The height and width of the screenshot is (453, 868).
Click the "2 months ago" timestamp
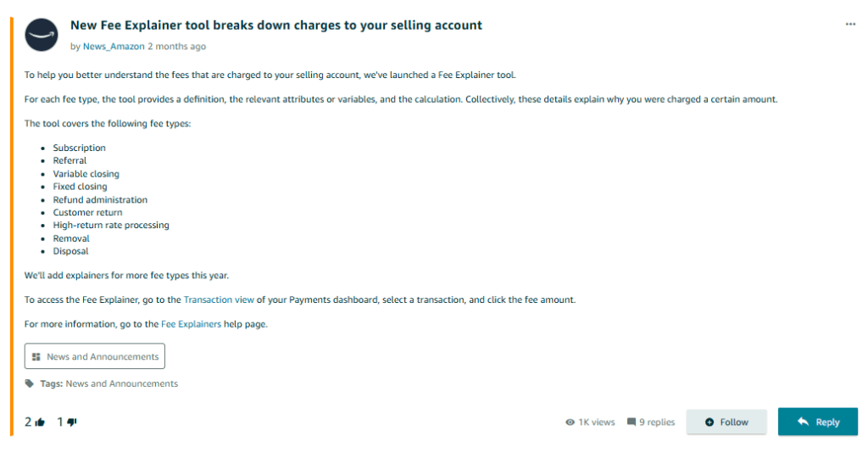click(176, 47)
